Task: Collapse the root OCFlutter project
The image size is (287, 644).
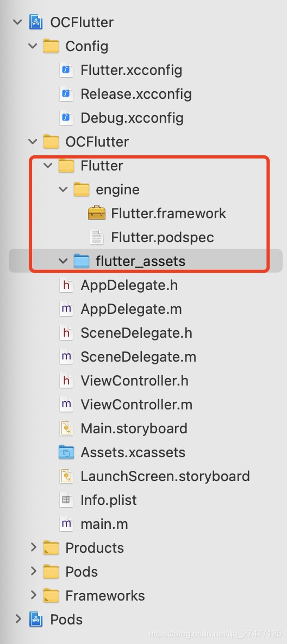Action: (x=18, y=22)
